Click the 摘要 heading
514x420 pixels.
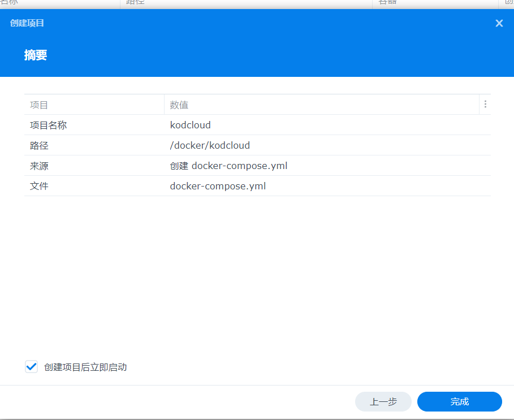(x=36, y=55)
